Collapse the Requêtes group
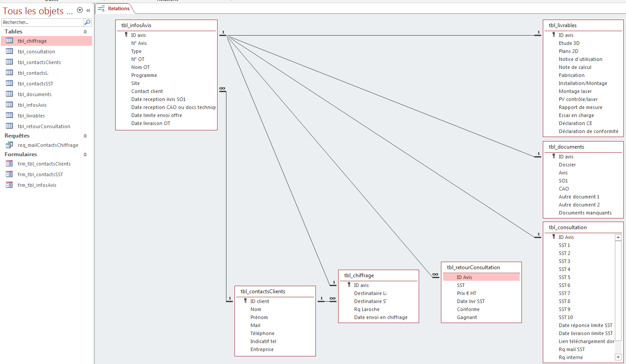 point(85,136)
